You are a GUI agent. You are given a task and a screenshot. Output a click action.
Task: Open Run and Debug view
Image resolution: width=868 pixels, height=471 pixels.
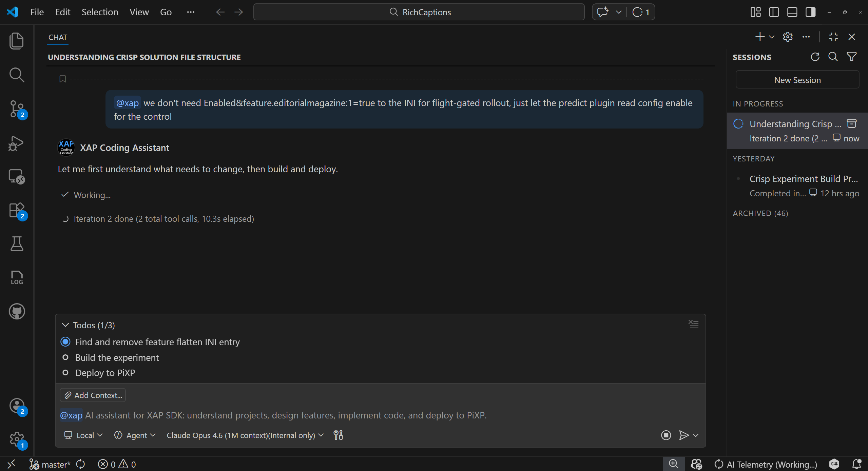pos(16,143)
